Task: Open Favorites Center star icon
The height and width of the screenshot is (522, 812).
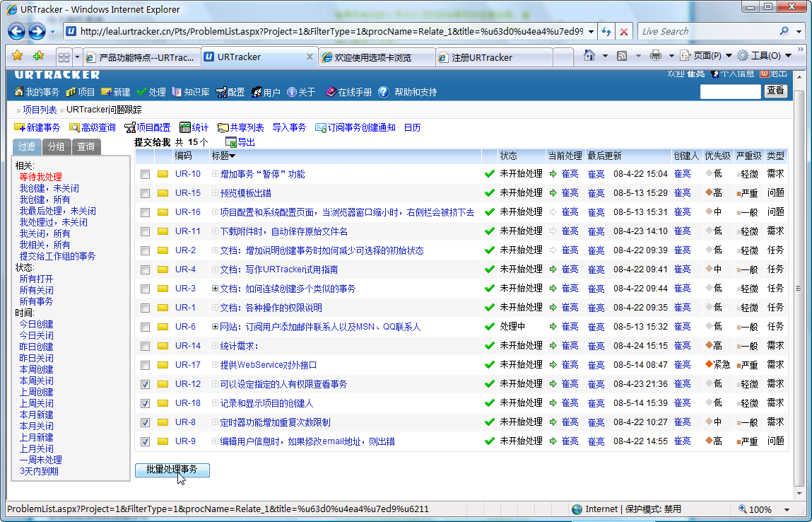Action: (18, 56)
